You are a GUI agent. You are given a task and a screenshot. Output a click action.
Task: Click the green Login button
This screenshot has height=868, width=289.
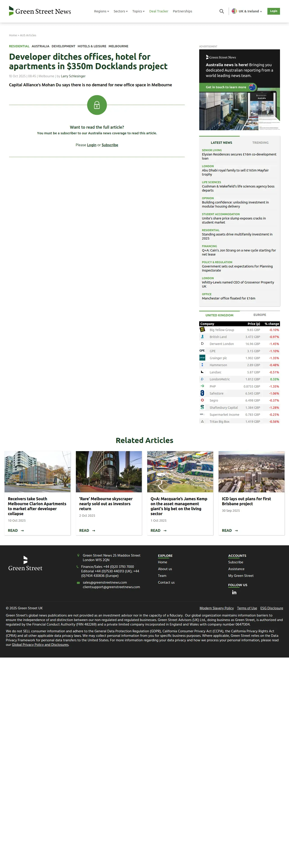[x=273, y=11]
